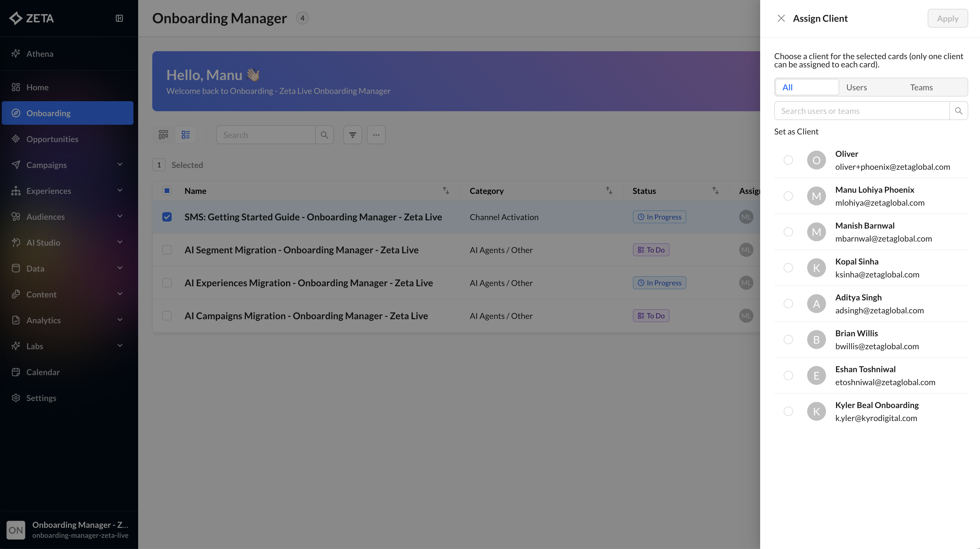Focus the Search users or teams field

pyautogui.click(x=861, y=111)
